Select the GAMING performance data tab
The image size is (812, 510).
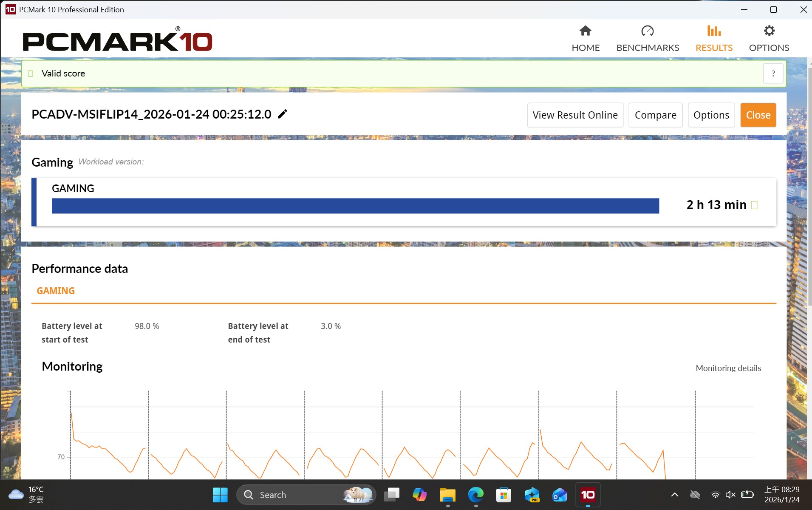[x=56, y=291]
